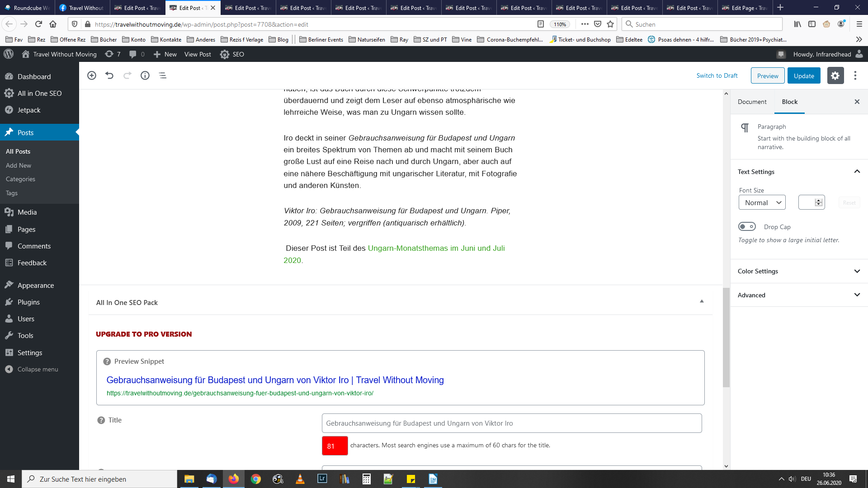Toggle the Drop Cap switch
Screen dimensions: 868x488
coord(747,226)
